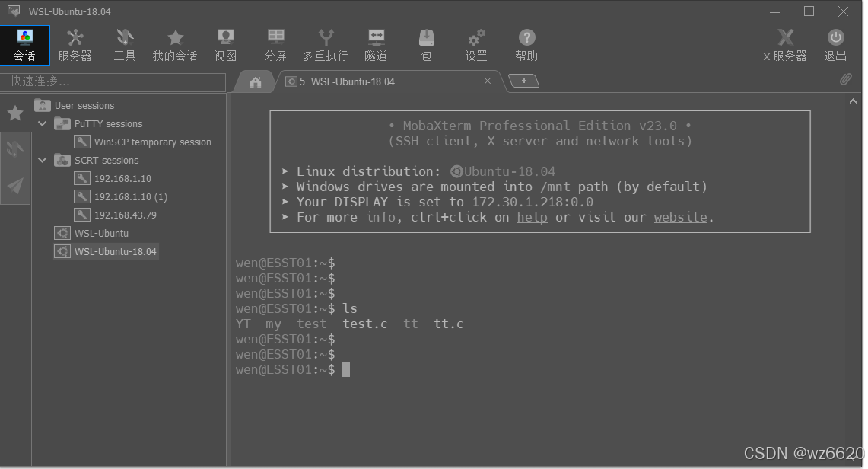Collapse the PuTTY sessions folder
Screen dimensions: 868x469
click(x=42, y=123)
